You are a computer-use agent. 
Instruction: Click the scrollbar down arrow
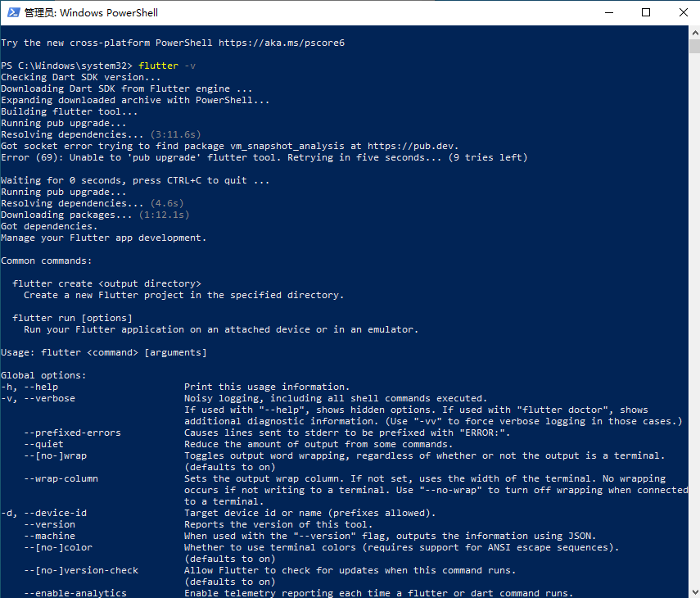[694, 592]
